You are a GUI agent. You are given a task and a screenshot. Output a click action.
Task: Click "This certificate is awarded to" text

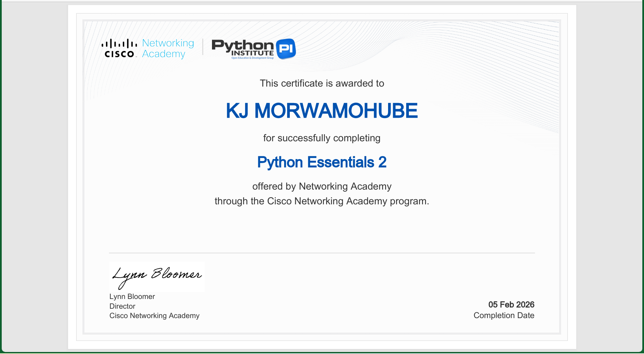322,84
